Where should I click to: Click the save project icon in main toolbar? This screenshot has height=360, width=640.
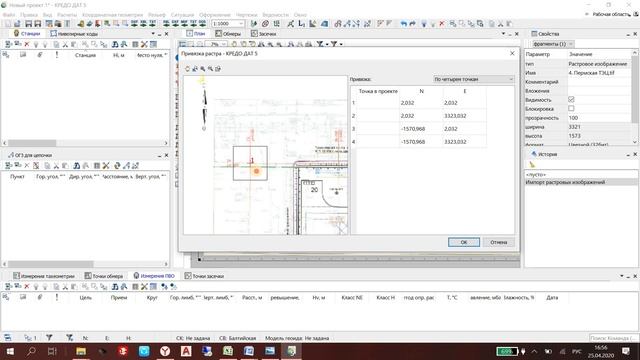[x=29, y=24]
